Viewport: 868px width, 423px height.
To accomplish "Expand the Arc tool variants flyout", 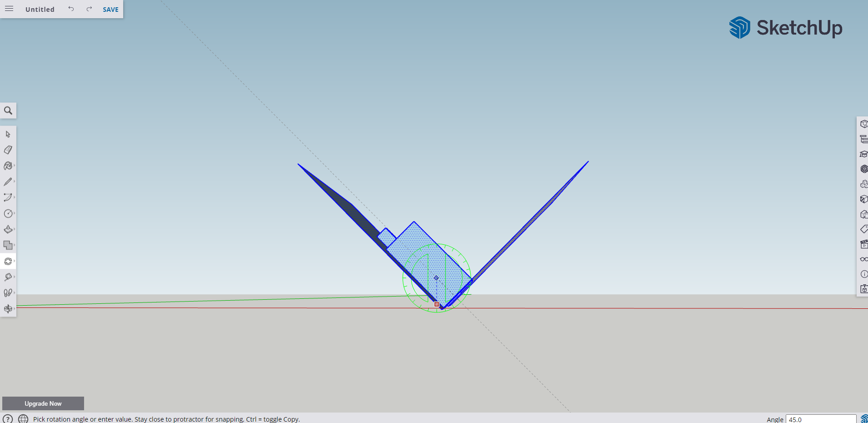I will click(x=15, y=197).
